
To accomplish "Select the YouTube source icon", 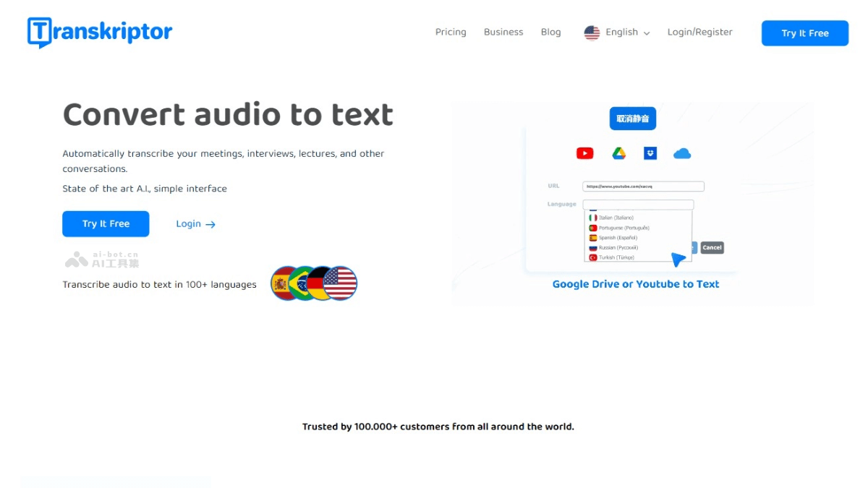I will click(x=584, y=153).
